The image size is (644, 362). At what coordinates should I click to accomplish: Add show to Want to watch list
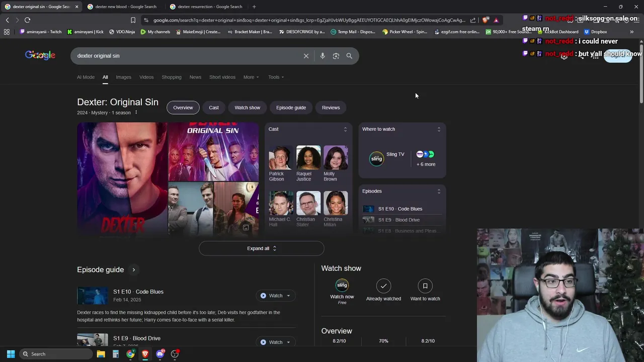click(x=425, y=286)
